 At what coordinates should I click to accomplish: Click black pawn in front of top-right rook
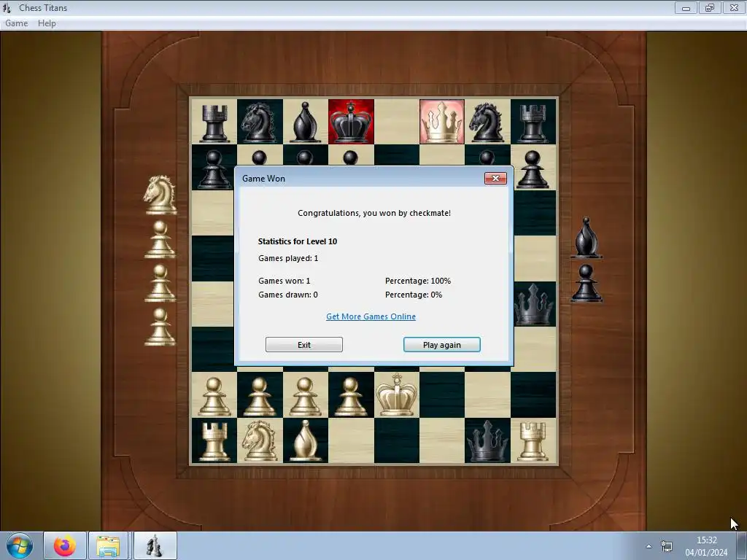[x=532, y=169]
